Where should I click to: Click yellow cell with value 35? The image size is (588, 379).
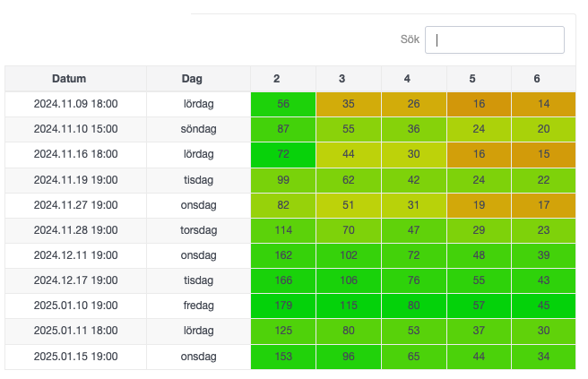coord(348,104)
